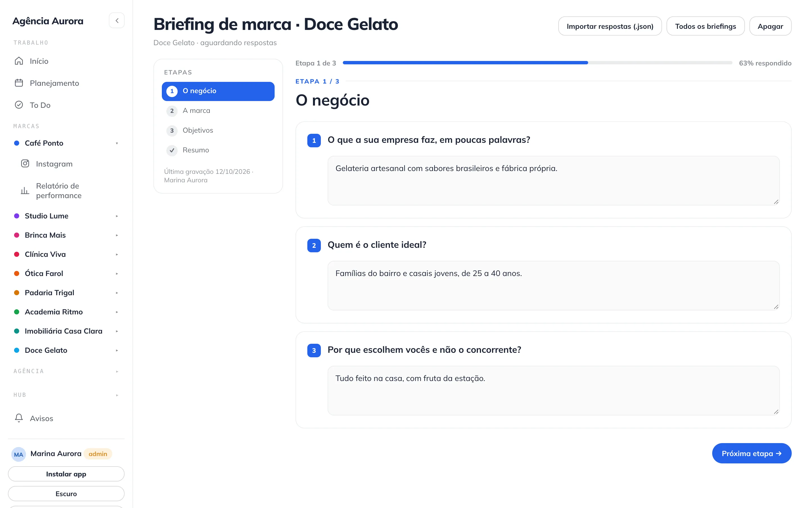
Task: Click the Avisos bell icon
Action: tap(19, 418)
